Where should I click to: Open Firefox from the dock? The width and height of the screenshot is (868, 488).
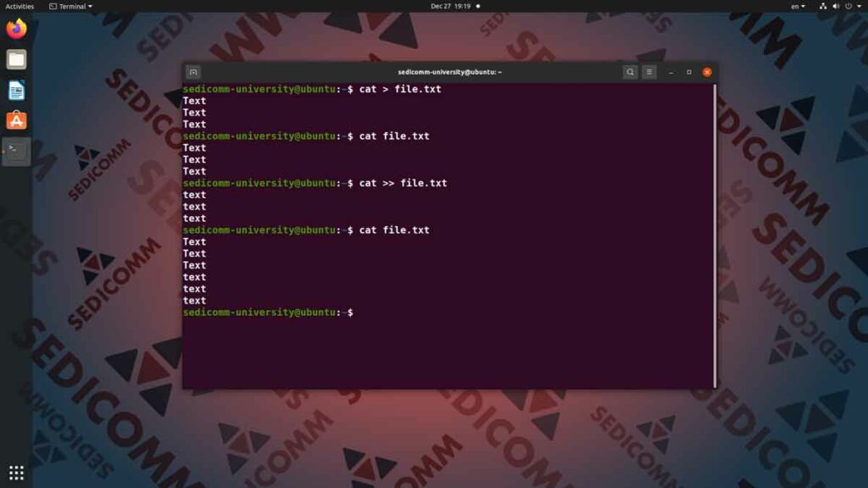(x=16, y=29)
